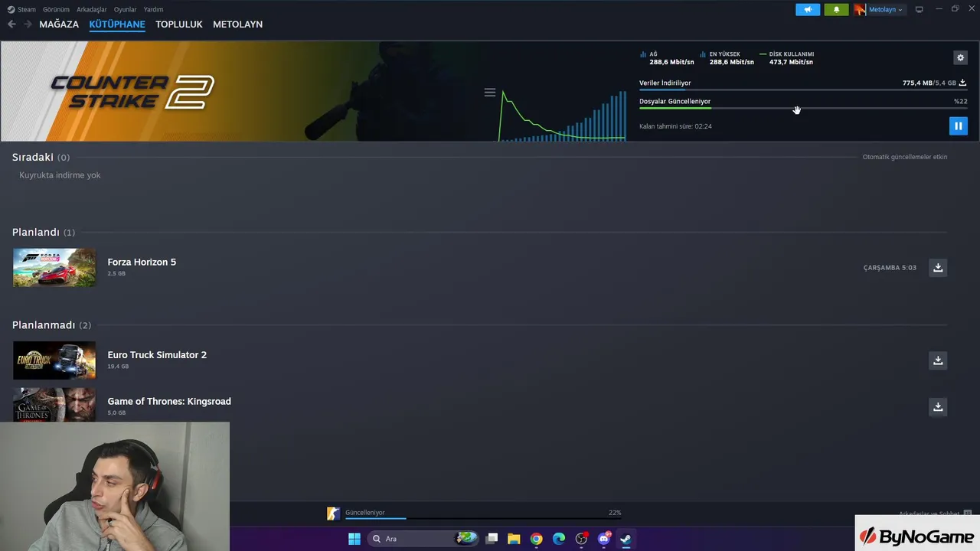Open the Oyunlar menu
The width and height of the screenshot is (980, 551).
click(125, 9)
